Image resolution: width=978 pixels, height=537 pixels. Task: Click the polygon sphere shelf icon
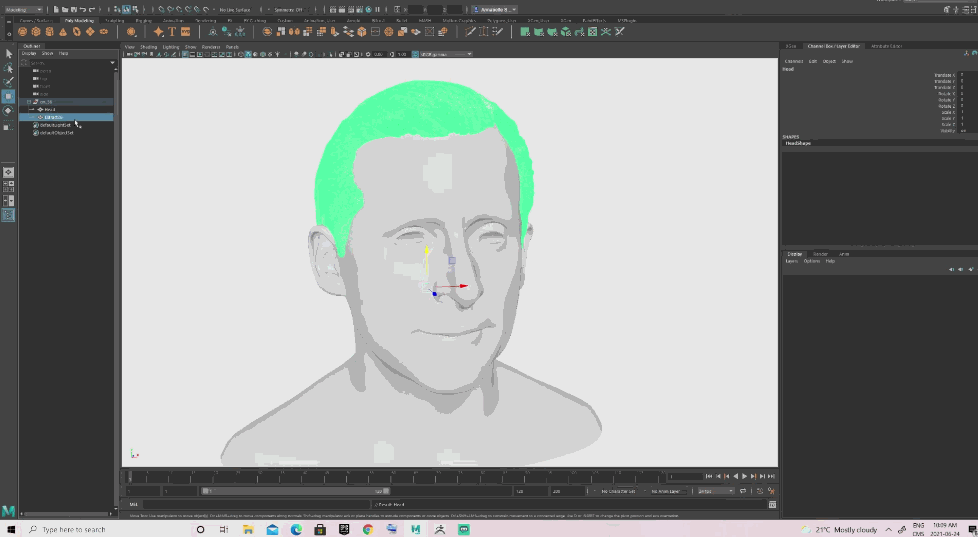[22, 32]
